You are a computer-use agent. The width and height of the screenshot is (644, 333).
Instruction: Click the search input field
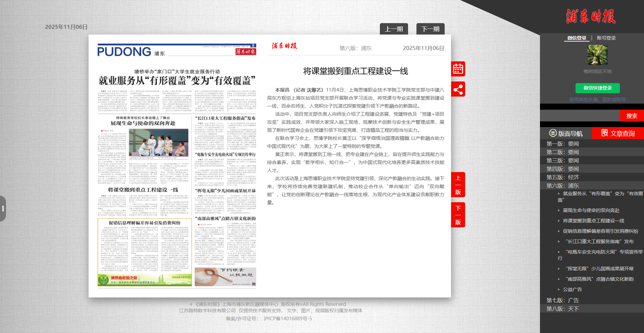coord(580,116)
